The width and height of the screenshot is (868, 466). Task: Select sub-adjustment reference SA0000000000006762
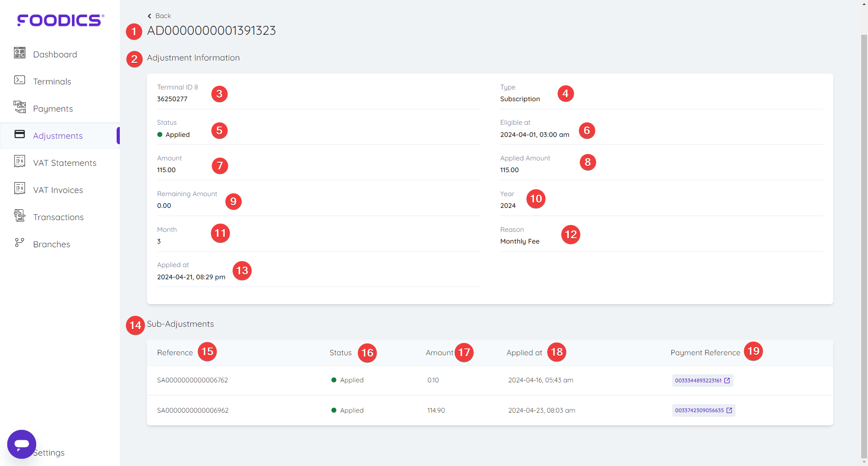192,380
